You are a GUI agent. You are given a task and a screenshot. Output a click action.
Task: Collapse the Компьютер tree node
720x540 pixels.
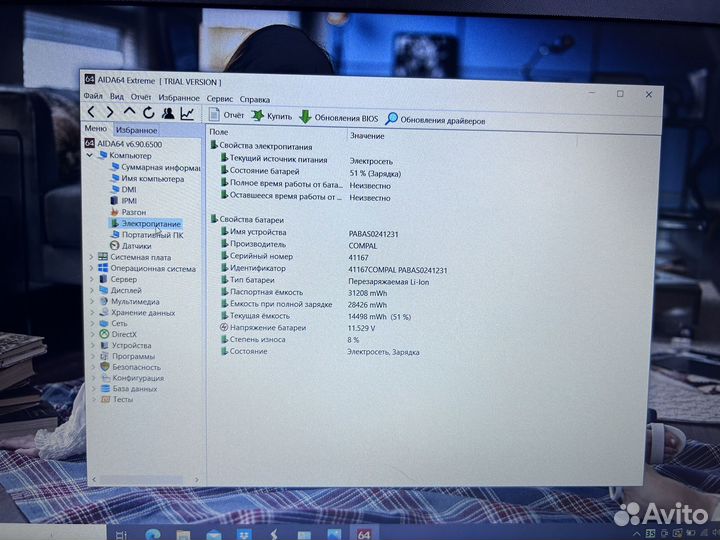point(90,155)
